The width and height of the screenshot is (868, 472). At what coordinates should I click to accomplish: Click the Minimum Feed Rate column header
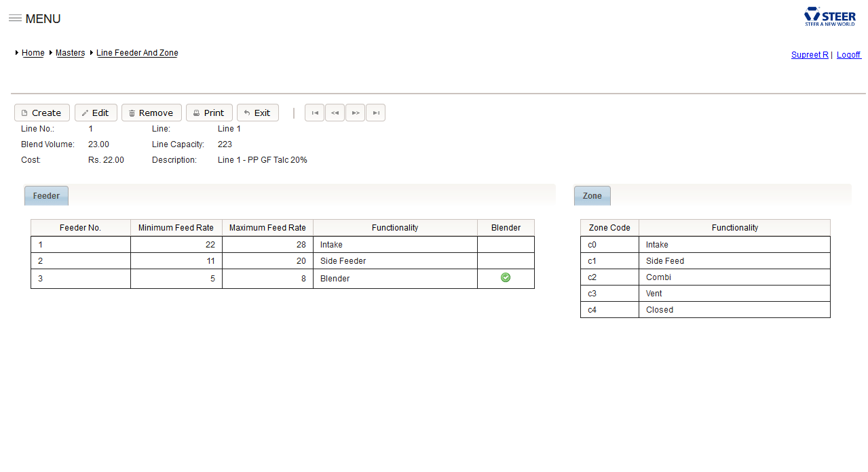(176, 228)
